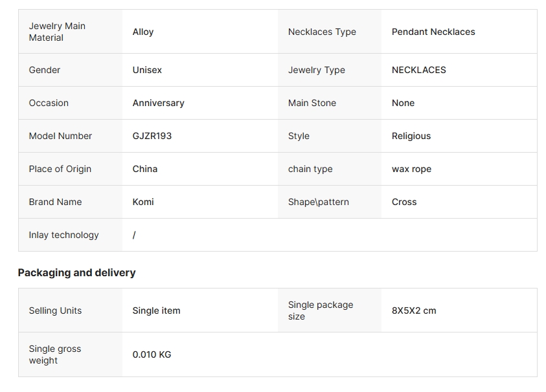Click the Inlay technology label

coord(63,235)
